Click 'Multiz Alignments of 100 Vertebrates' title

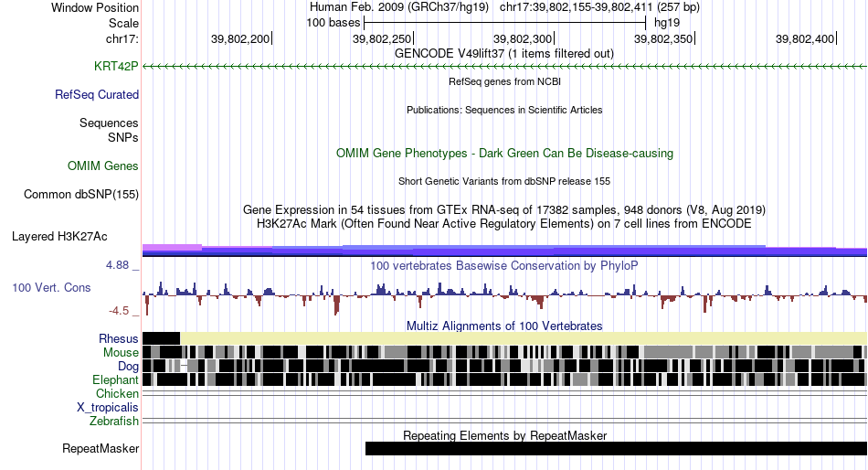(x=504, y=326)
